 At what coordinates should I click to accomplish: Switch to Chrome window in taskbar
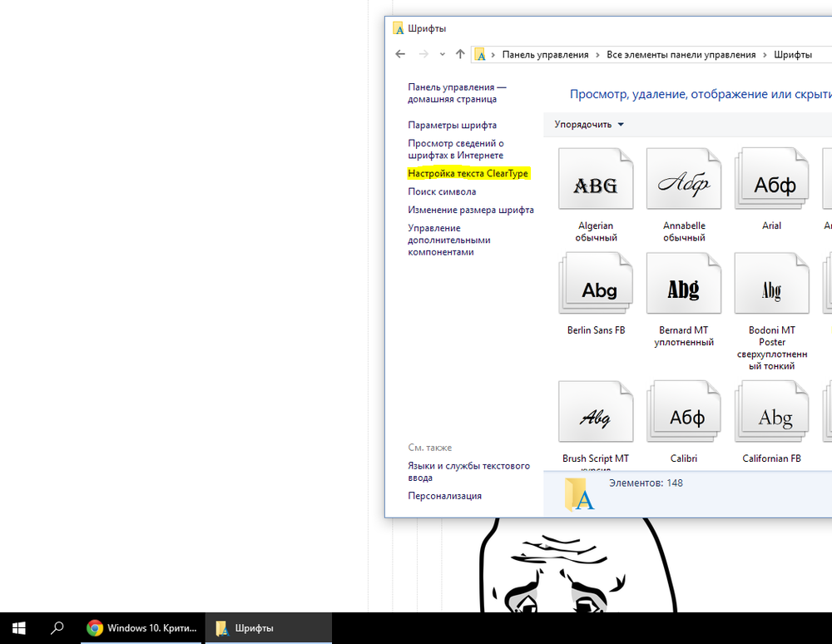tap(142, 628)
